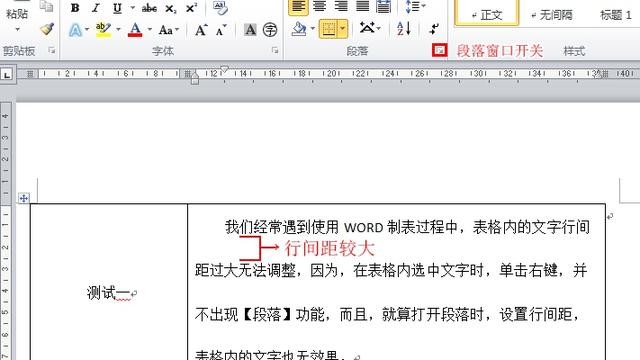Toggle character shading
This screenshot has height=360, width=640.
coord(250,30)
